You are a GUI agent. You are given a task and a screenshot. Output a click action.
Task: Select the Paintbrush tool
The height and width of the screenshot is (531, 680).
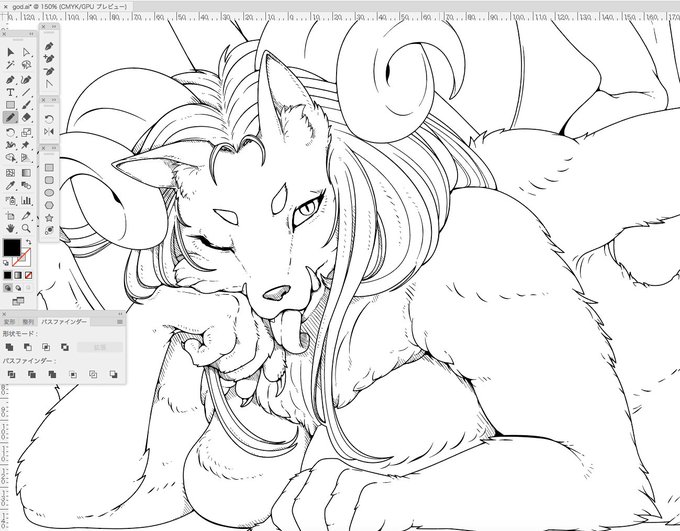[26, 105]
